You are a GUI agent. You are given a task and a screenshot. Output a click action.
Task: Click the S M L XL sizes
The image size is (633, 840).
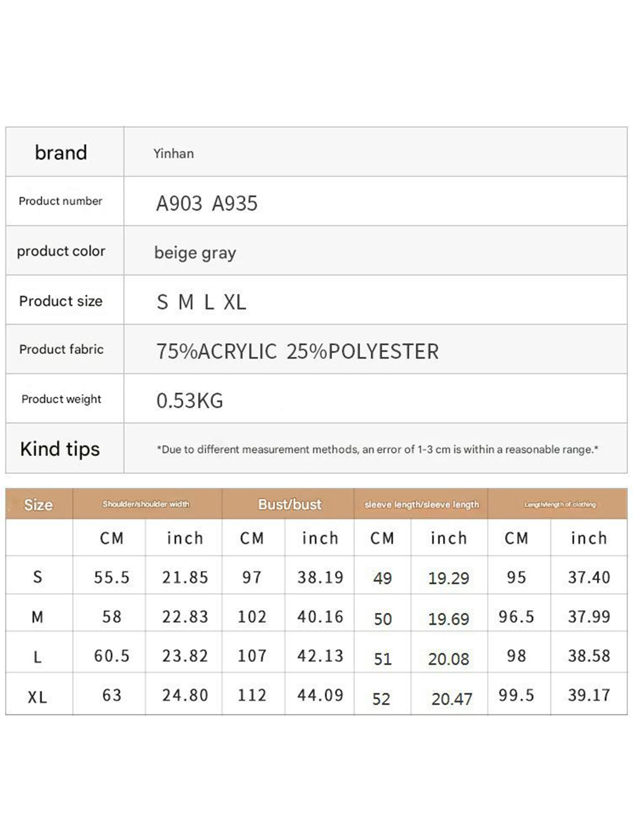pos(201,303)
